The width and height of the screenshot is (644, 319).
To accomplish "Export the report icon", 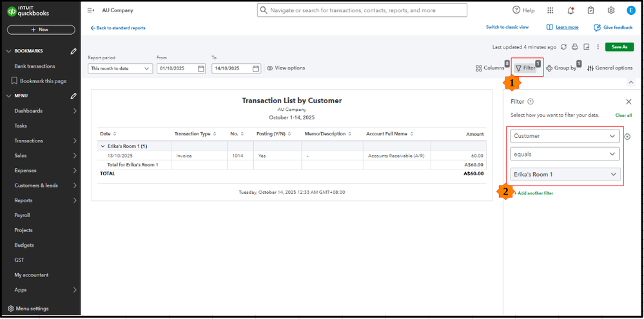I will tap(587, 47).
